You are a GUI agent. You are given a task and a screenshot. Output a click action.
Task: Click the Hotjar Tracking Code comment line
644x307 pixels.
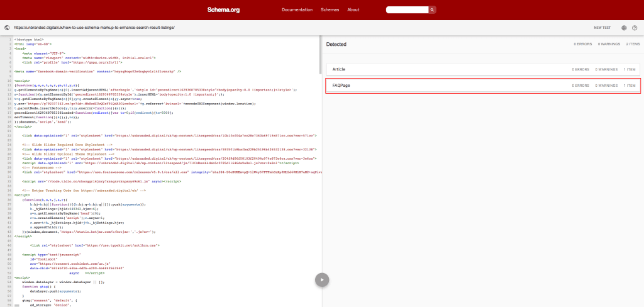click(x=83, y=190)
